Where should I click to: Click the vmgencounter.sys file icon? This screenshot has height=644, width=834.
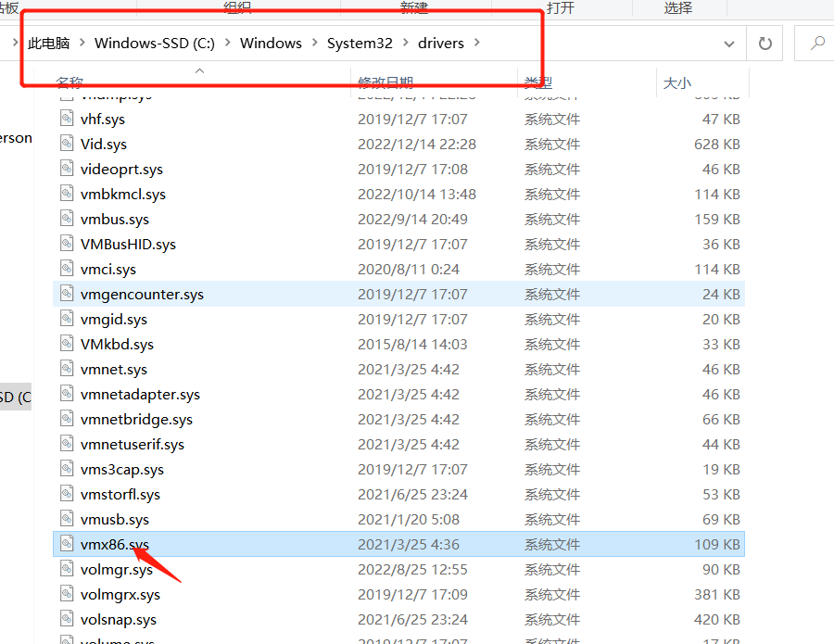click(x=67, y=293)
